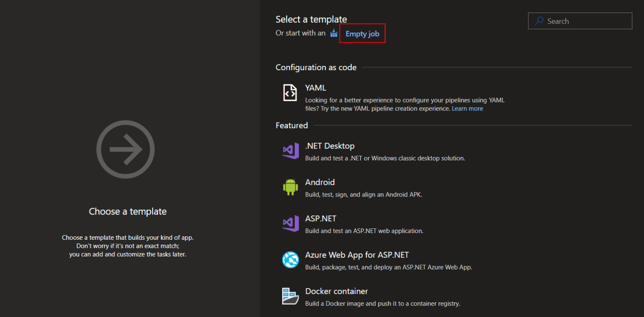Select the Android template entry
This screenshot has width=644, height=317.
tap(320, 182)
